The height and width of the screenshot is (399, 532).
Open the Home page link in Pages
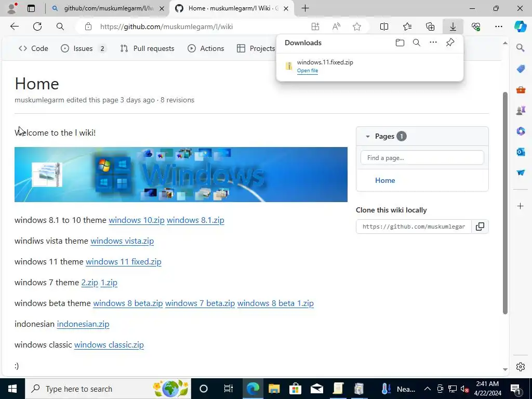385,180
